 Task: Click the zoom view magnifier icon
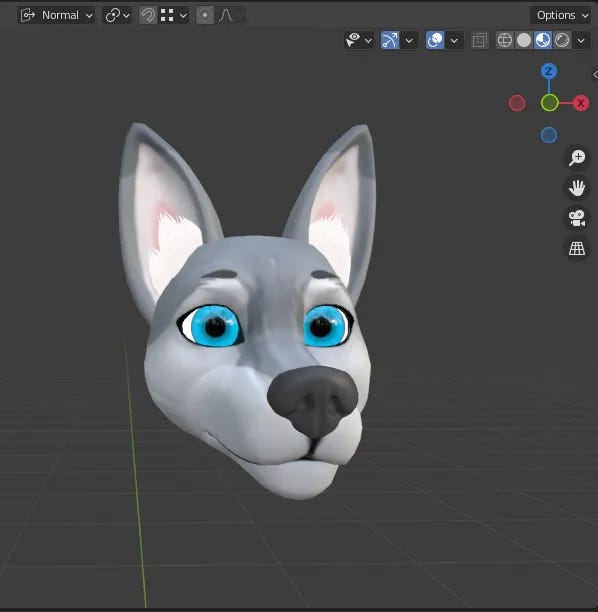(577, 158)
